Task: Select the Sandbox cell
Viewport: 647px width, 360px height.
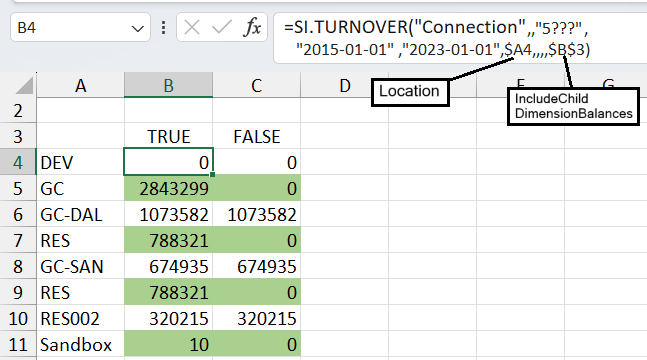Action: tap(80, 344)
